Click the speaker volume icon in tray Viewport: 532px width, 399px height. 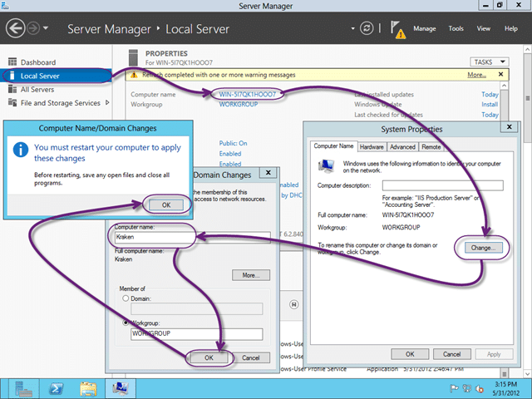click(x=480, y=388)
